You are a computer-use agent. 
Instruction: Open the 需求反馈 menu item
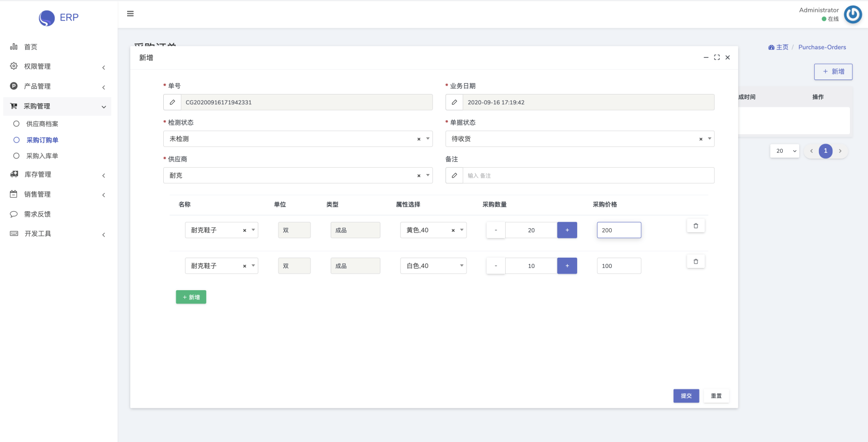(57, 214)
